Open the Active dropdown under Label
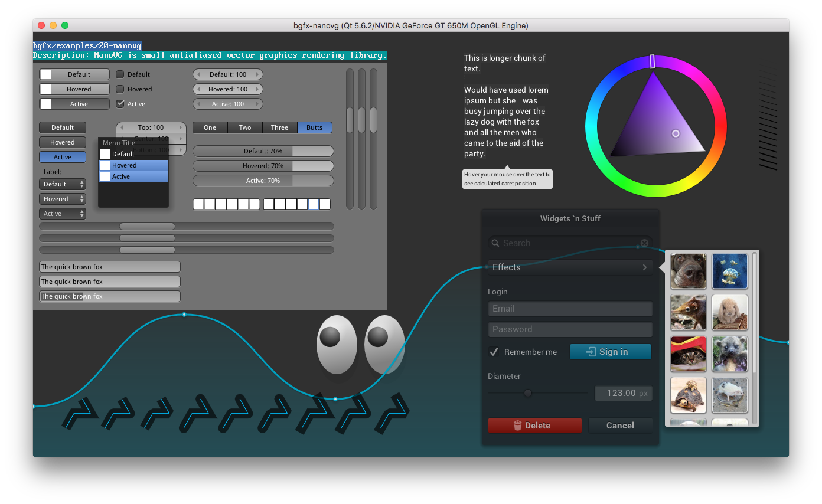The height and width of the screenshot is (504, 822). click(63, 214)
